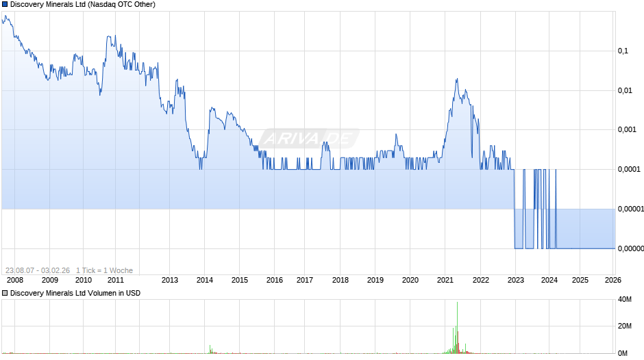Viewport: 644px width, 360px height.
Task: Click the 2013 year label on the x-axis
Action: coord(170,280)
